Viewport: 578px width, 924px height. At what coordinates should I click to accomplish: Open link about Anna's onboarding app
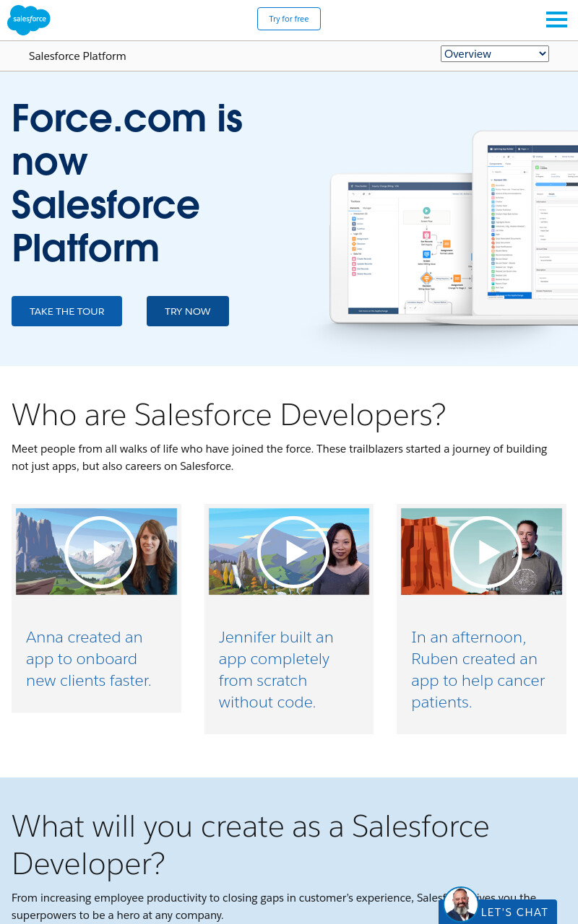[89, 659]
